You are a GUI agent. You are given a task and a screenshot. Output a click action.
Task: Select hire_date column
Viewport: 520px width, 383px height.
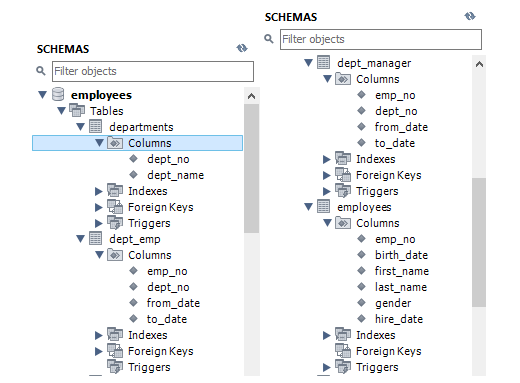click(399, 319)
